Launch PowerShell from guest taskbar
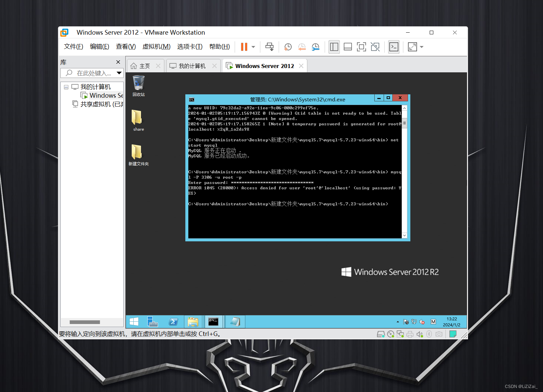 click(173, 322)
